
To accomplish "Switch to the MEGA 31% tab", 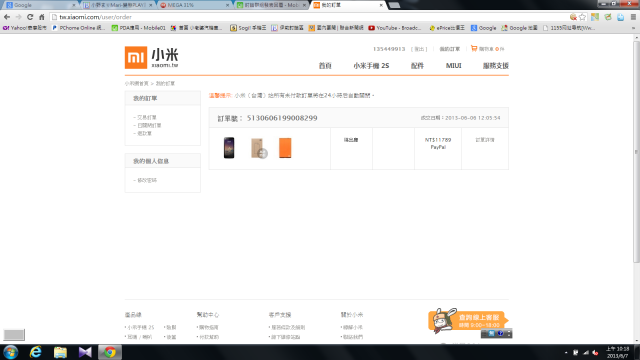I will click(194, 5).
